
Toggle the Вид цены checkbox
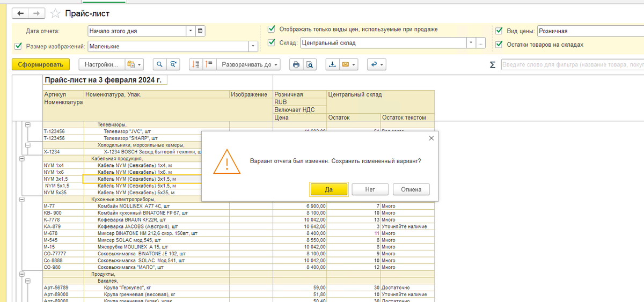499,31
